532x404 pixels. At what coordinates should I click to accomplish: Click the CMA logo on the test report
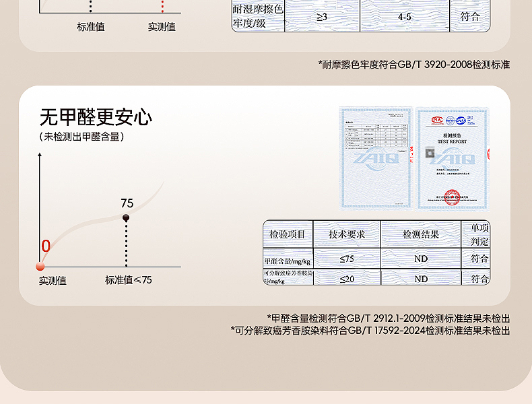[x=438, y=121]
